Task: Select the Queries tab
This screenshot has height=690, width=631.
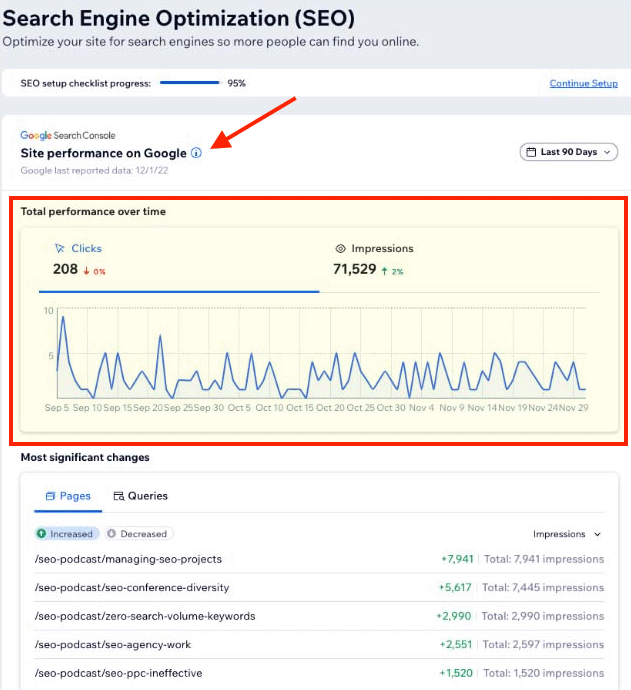Action: coord(141,496)
